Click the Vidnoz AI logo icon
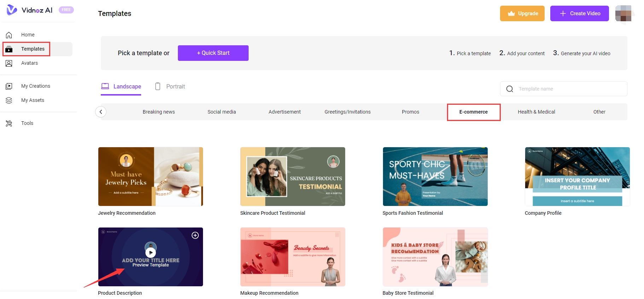 (x=12, y=10)
